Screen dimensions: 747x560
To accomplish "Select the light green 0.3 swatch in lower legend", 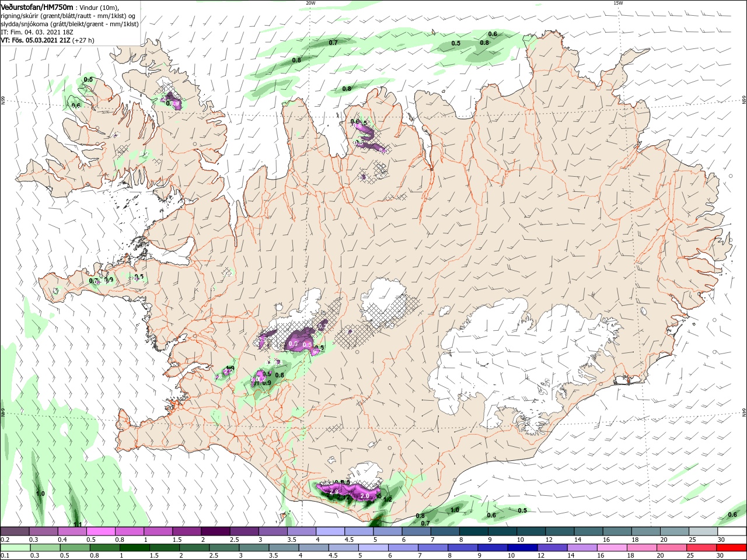I will point(45,548).
